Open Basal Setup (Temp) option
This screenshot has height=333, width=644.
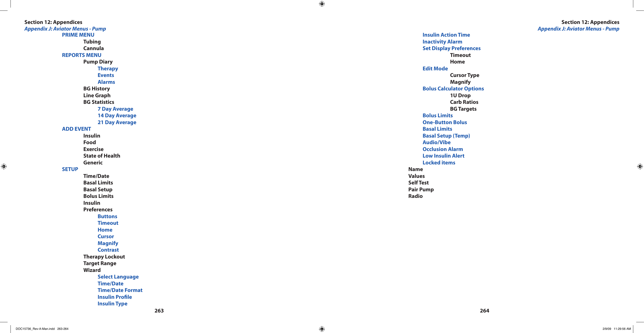pyautogui.click(x=446, y=136)
